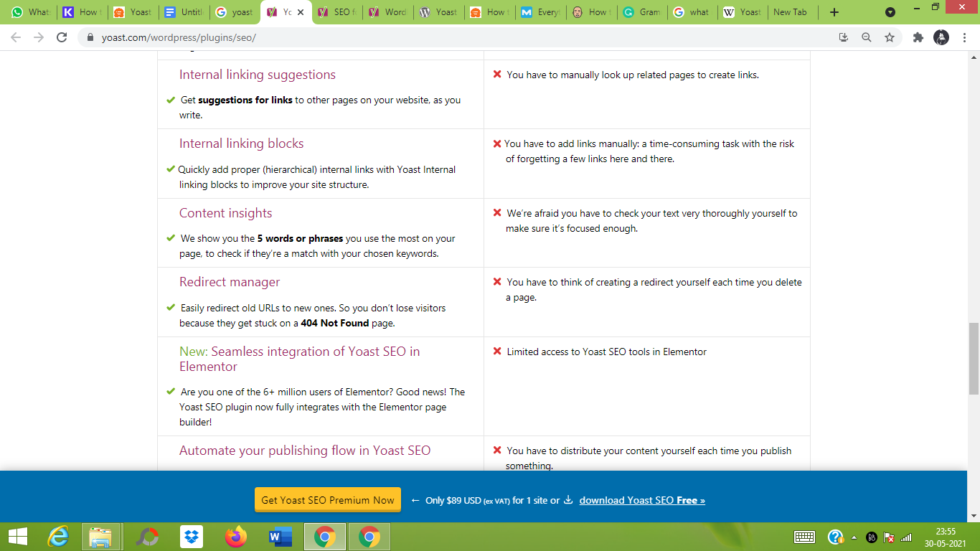Switch to the Wikipedia Yoast tab
The image size is (980, 551).
coord(743,12)
